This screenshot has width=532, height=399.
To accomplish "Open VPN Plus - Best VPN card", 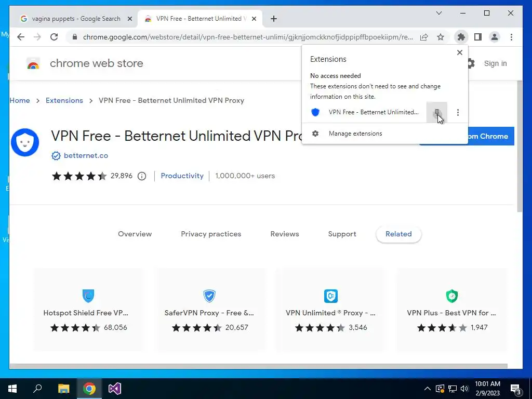I will [x=452, y=310].
